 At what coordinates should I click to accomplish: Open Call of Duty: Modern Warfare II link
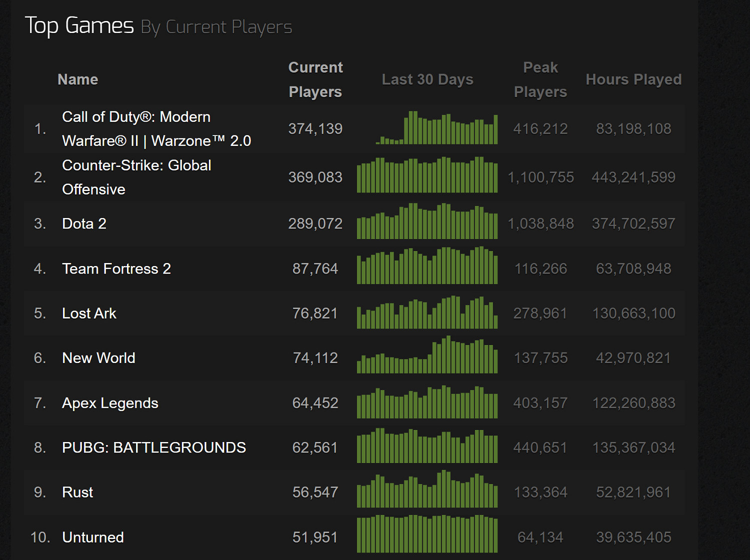point(156,129)
